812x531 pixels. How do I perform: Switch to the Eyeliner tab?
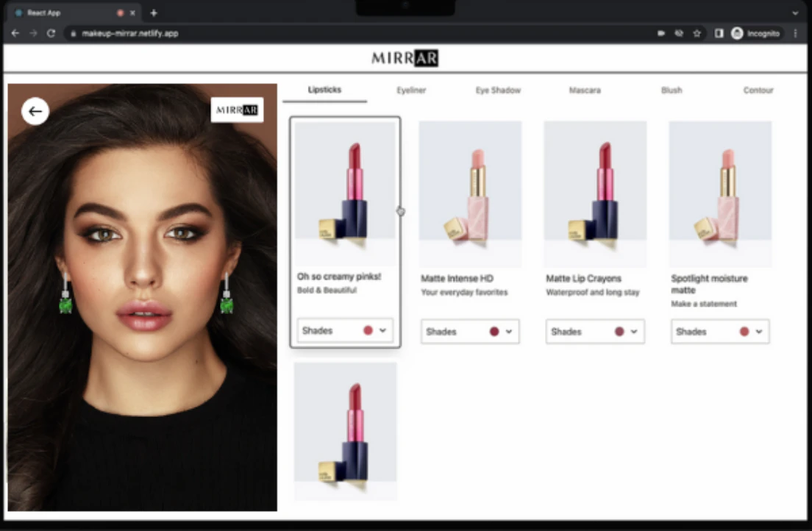pyautogui.click(x=410, y=90)
